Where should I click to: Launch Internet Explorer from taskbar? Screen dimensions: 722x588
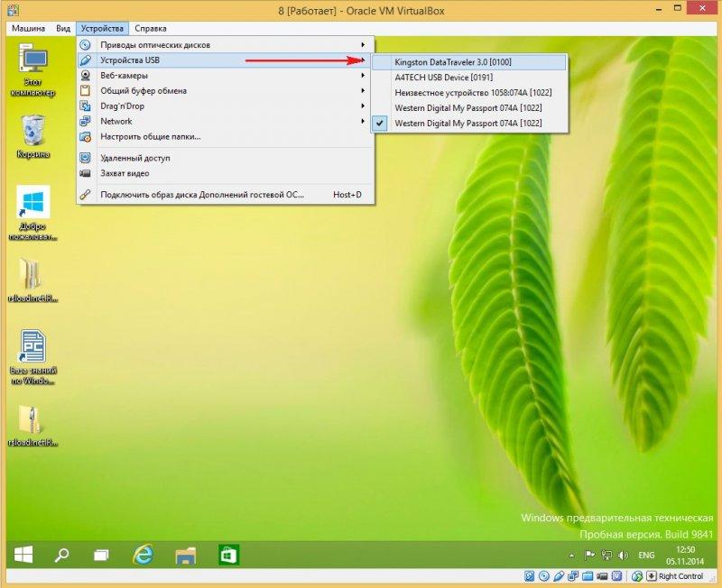143,555
